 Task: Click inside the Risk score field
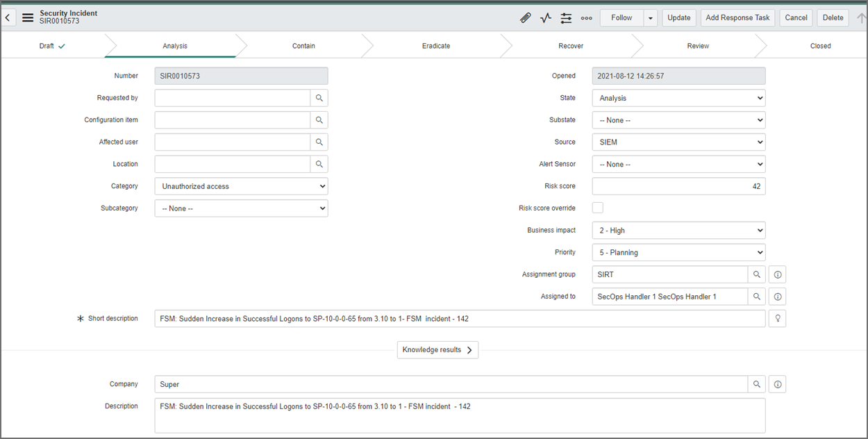coord(678,185)
